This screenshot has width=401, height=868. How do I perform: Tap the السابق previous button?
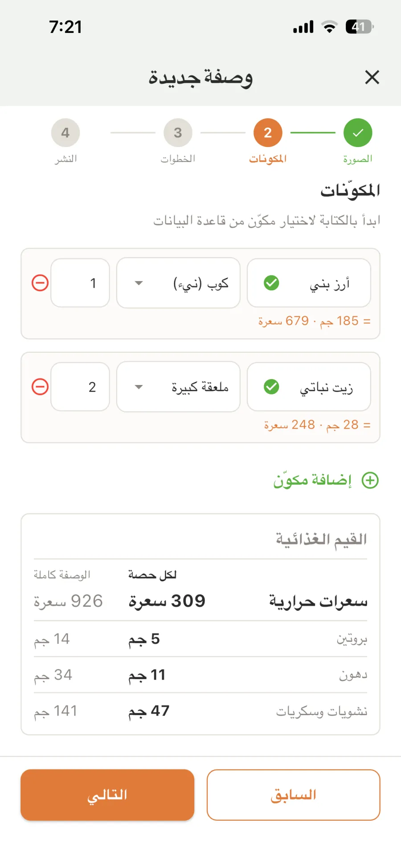click(x=293, y=795)
